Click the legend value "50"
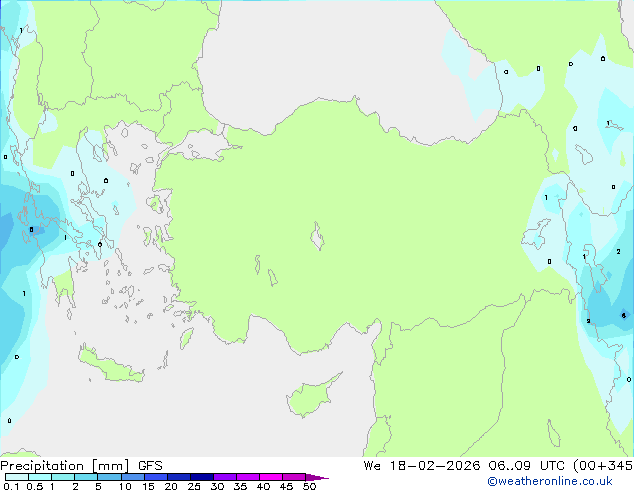Image resolution: width=634 pixels, height=490 pixels. [x=309, y=486]
